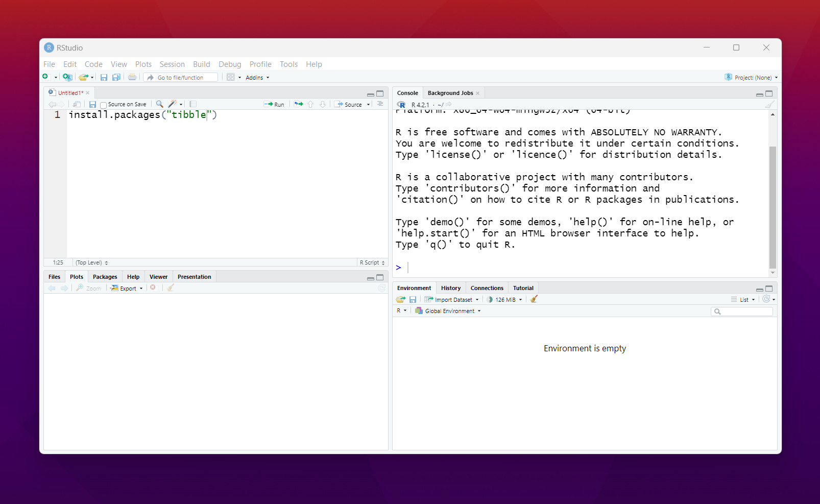Click the Compile Report notebook icon
The image size is (820, 504).
pyautogui.click(x=193, y=104)
